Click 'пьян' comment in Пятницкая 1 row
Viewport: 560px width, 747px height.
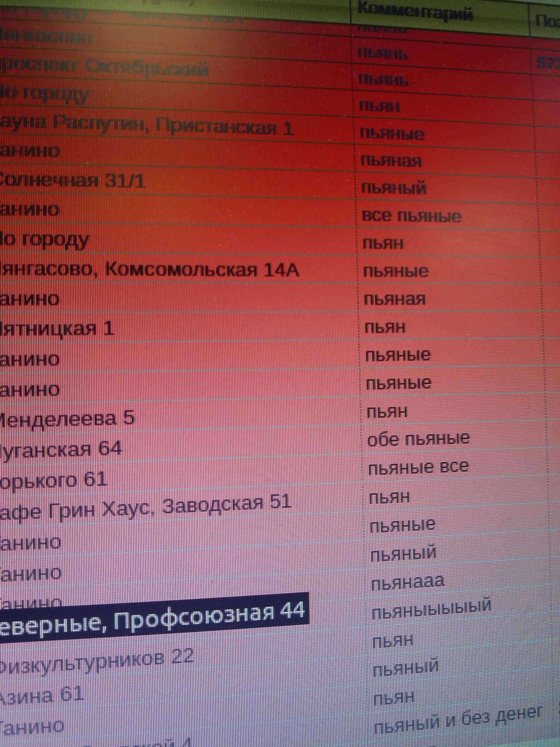coord(385,328)
